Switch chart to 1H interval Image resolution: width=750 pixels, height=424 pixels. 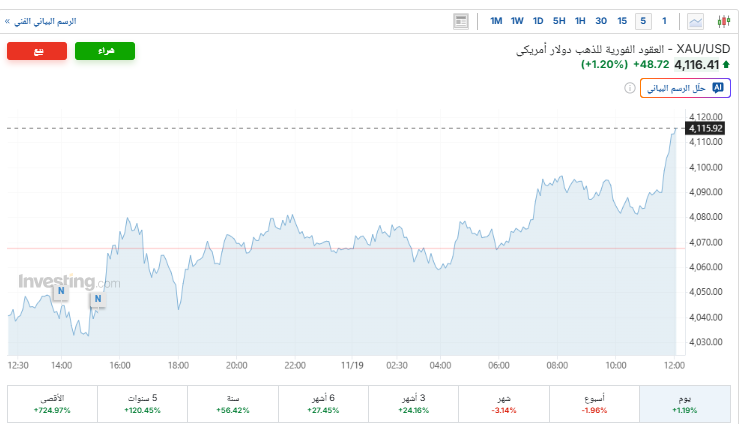click(580, 20)
